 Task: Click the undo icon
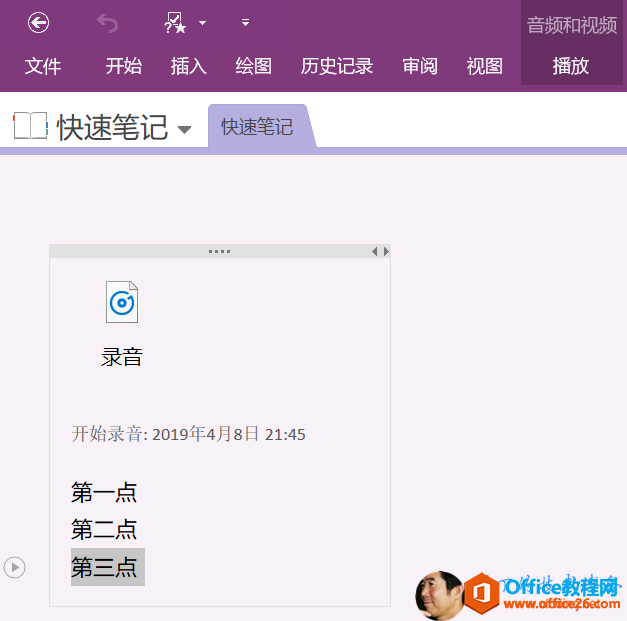click(x=107, y=22)
